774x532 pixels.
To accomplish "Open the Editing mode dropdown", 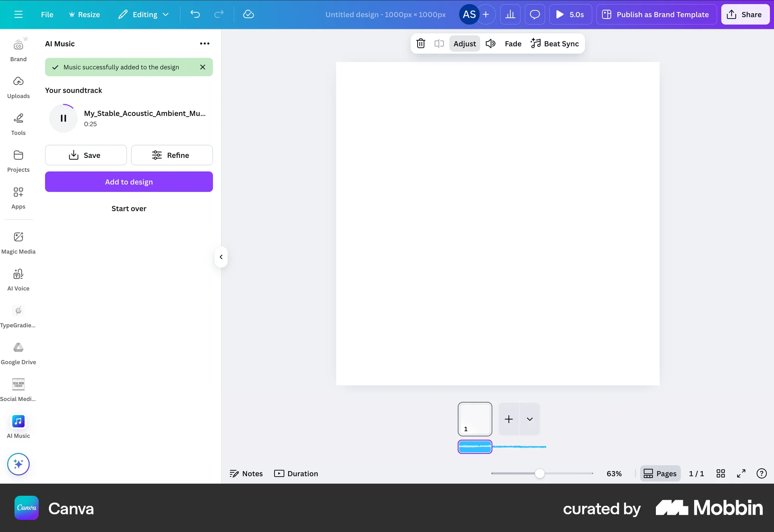I will (143, 14).
